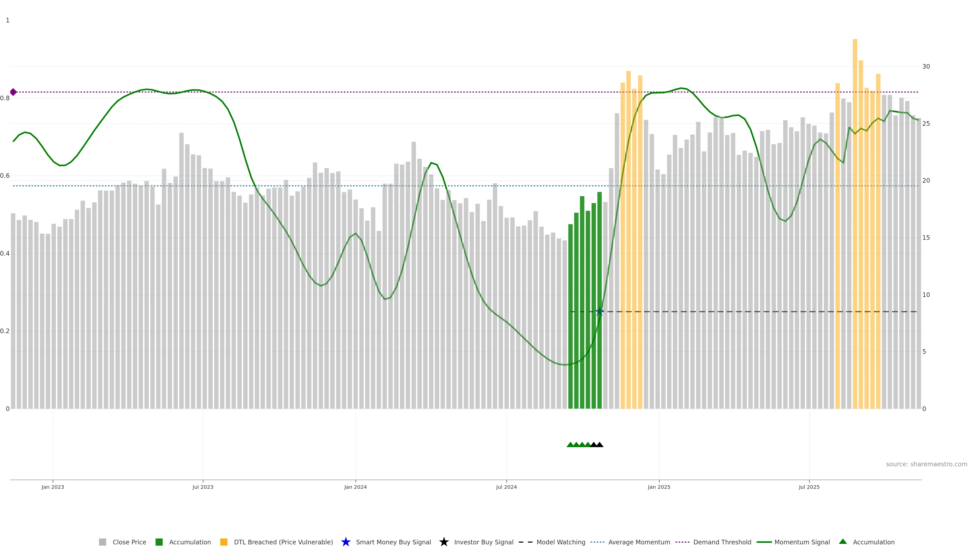Click the last black triangle marker below the chart
980x551 pixels.
[x=599, y=445]
